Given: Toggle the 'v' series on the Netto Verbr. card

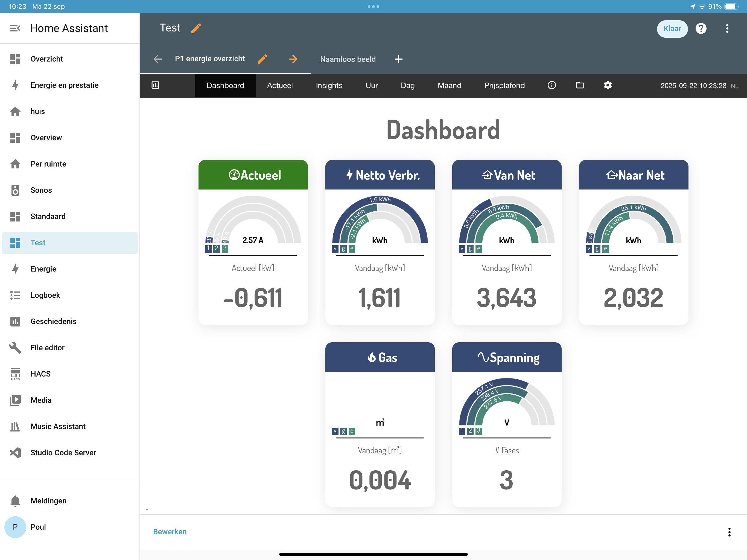Looking at the screenshot, I should point(334,249).
